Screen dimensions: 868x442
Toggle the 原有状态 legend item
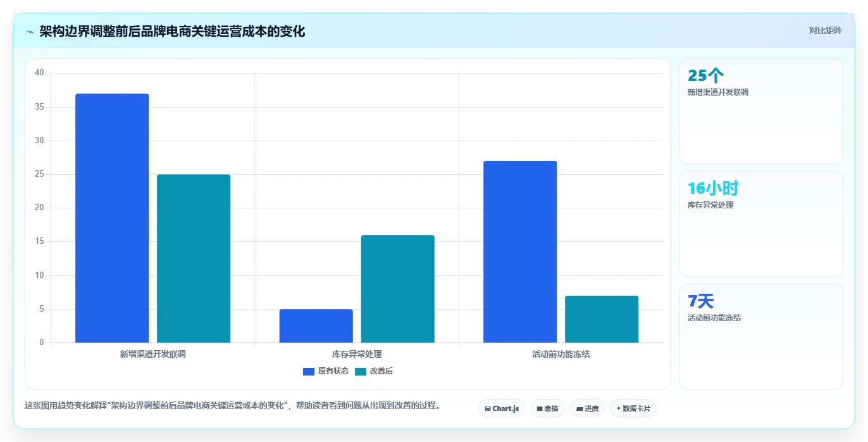pyautogui.click(x=326, y=371)
